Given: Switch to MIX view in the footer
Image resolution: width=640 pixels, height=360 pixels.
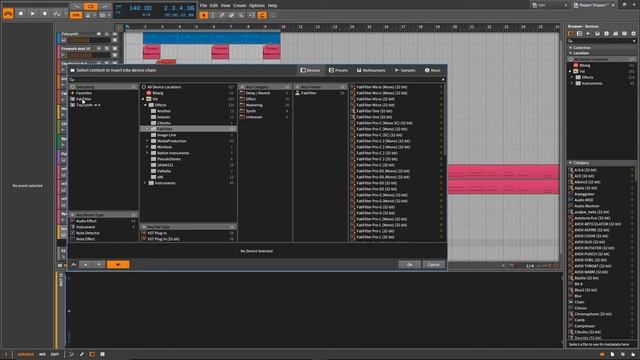Looking at the screenshot, I should click(42, 354).
